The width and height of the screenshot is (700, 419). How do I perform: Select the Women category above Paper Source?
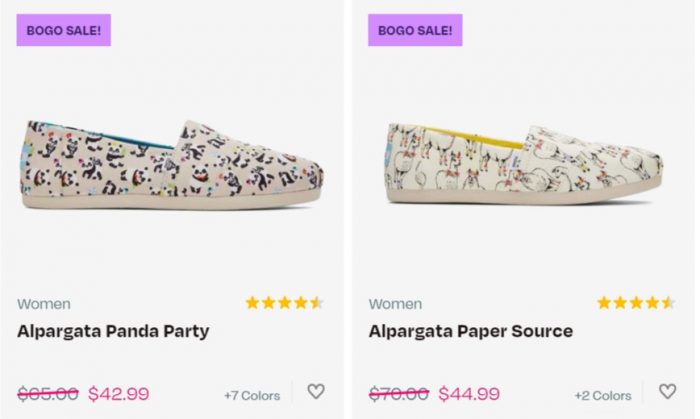click(395, 304)
